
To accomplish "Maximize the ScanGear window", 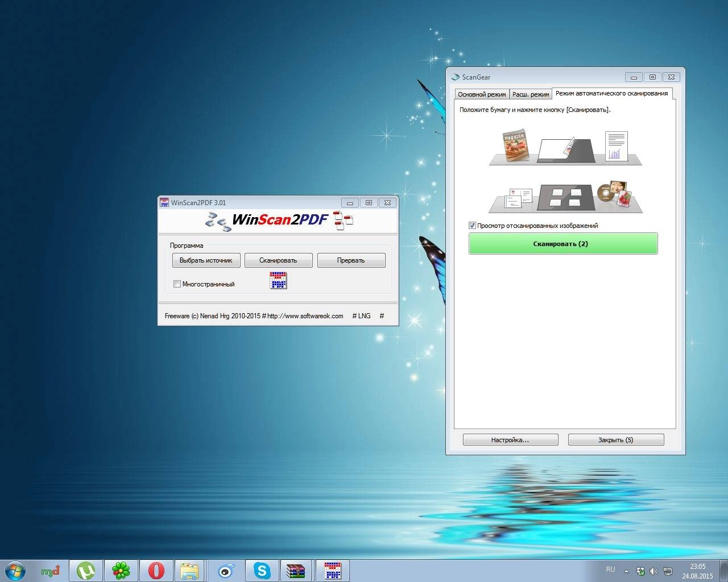I will pyautogui.click(x=652, y=77).
